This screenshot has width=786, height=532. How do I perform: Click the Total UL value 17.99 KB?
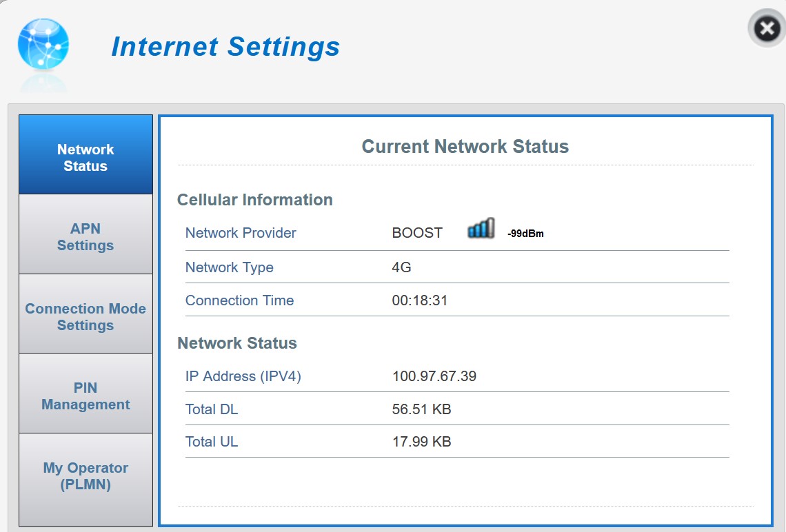click(421, 442)
